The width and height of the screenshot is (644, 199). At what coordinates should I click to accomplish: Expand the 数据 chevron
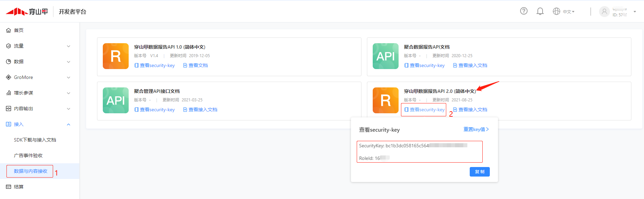click(68, 62)
